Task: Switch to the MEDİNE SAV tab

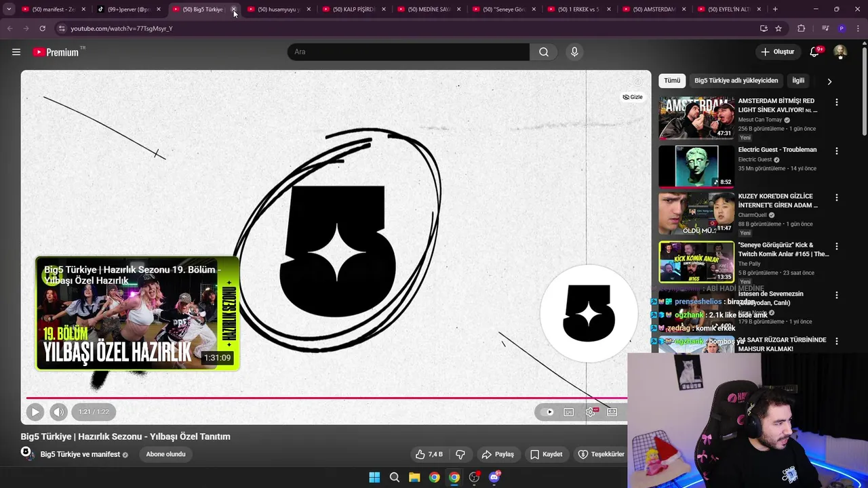Action: coord(429,9)
